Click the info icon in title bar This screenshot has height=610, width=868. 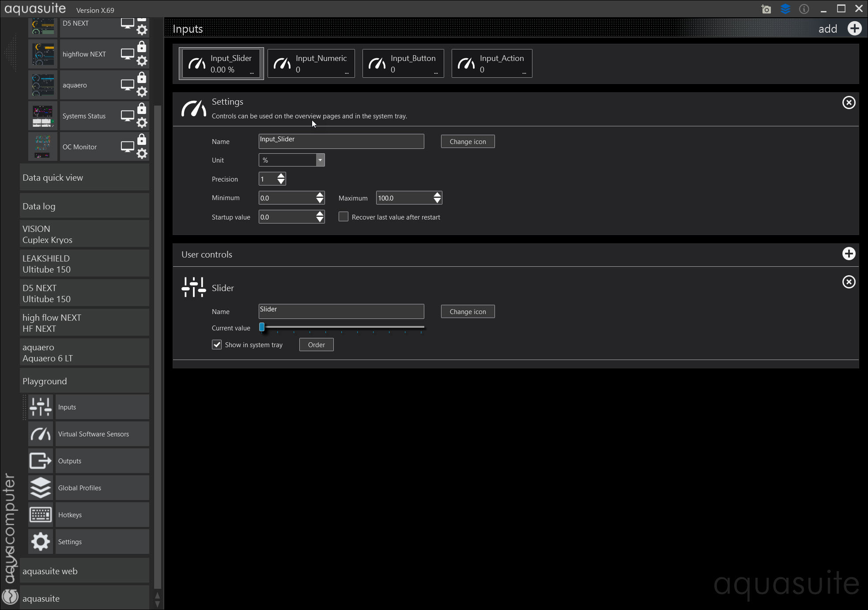point(804,9)
